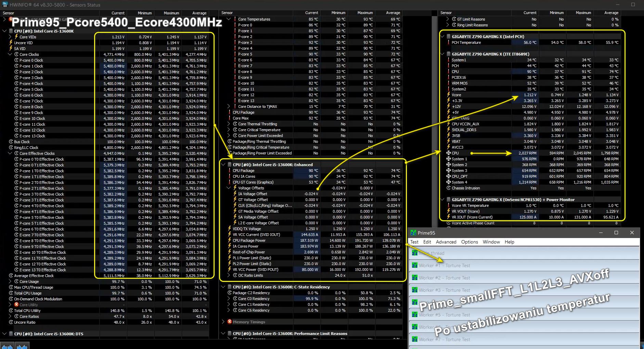The image size is (644, 349).
Task: Collapse the Core Effective Clocks tree
Action: 10,153
